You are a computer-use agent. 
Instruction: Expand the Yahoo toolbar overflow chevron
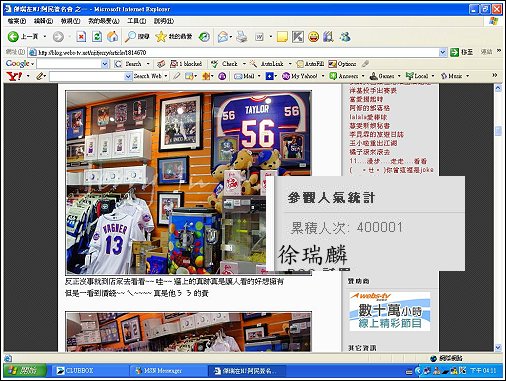(495, 75)
